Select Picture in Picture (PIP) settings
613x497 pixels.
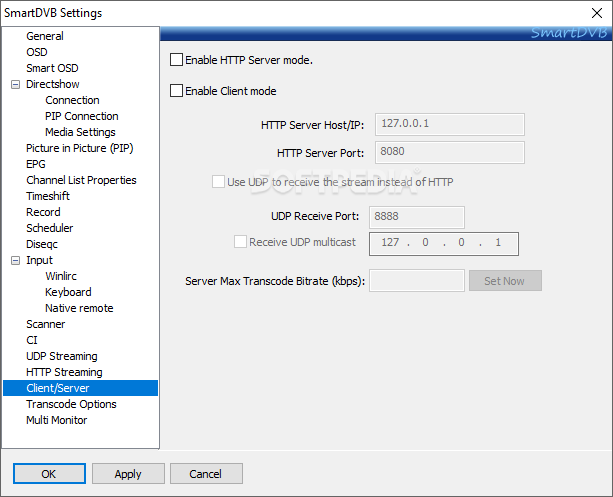pos(80,148)
